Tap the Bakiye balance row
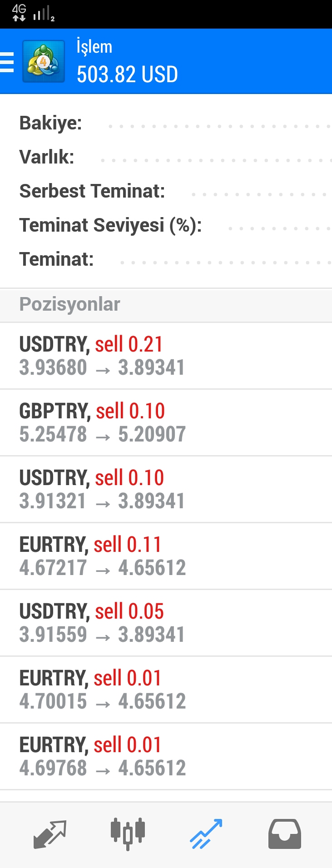 pos(166,124)
